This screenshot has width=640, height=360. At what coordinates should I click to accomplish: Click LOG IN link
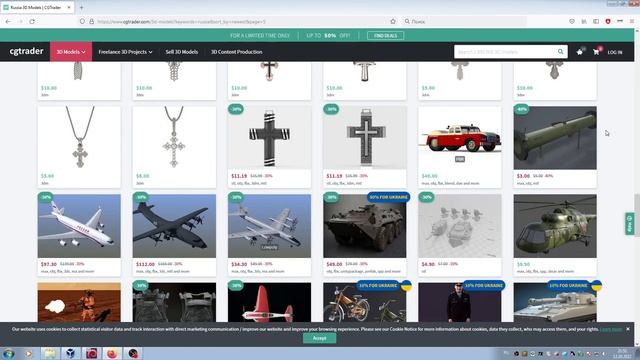tap(615, 52)
